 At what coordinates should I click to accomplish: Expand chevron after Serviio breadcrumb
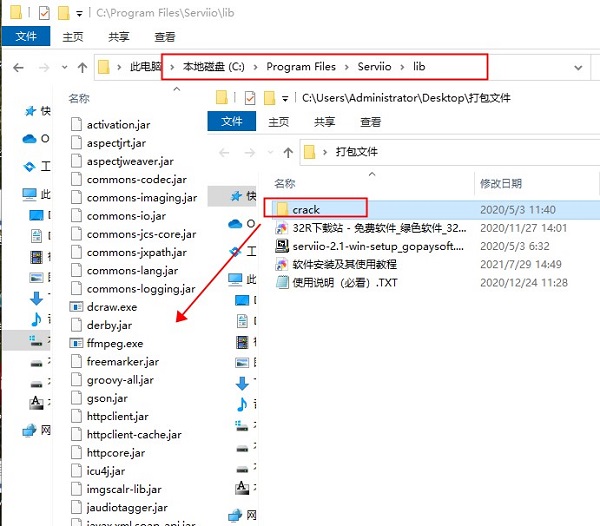click(x=402, y=67)
